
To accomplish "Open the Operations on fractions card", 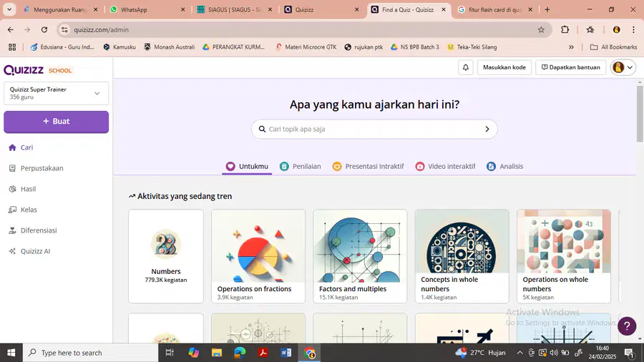I will [x=258, y=257].
